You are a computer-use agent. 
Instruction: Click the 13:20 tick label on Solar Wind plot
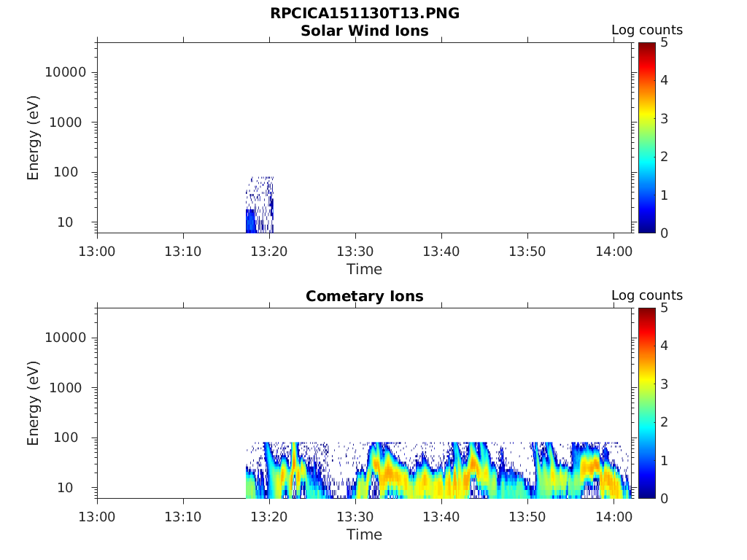[269, 251]
